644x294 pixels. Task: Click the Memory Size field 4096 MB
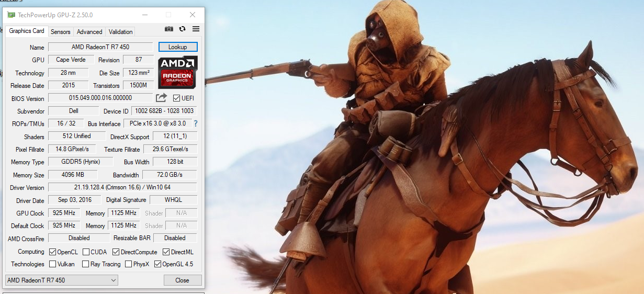click(x=73, y=175)
